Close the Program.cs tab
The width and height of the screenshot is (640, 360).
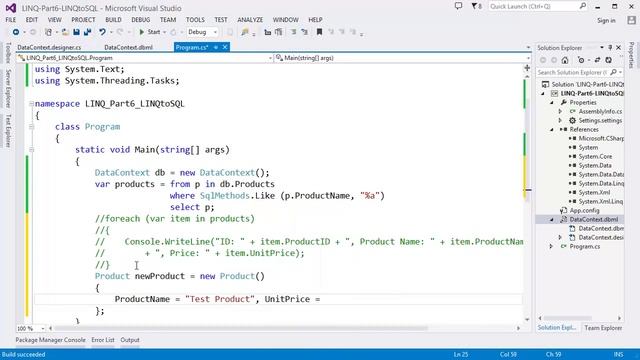[x=224, y=47]
